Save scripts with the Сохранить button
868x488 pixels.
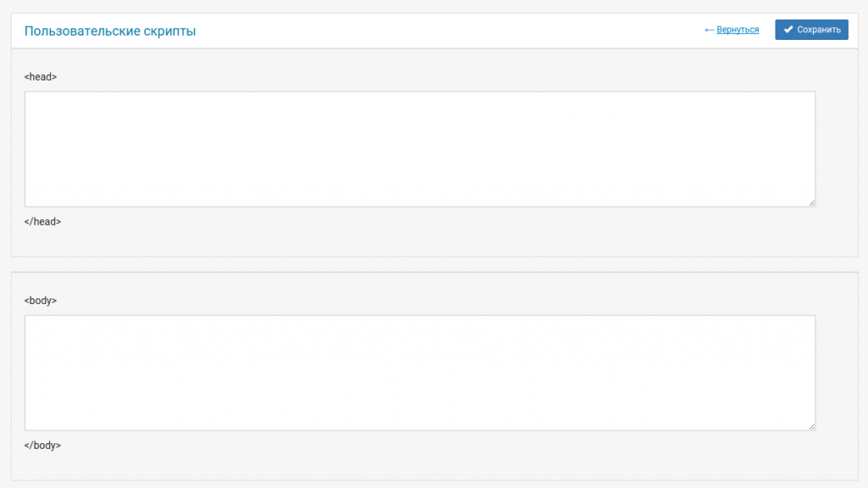[811, 30]
